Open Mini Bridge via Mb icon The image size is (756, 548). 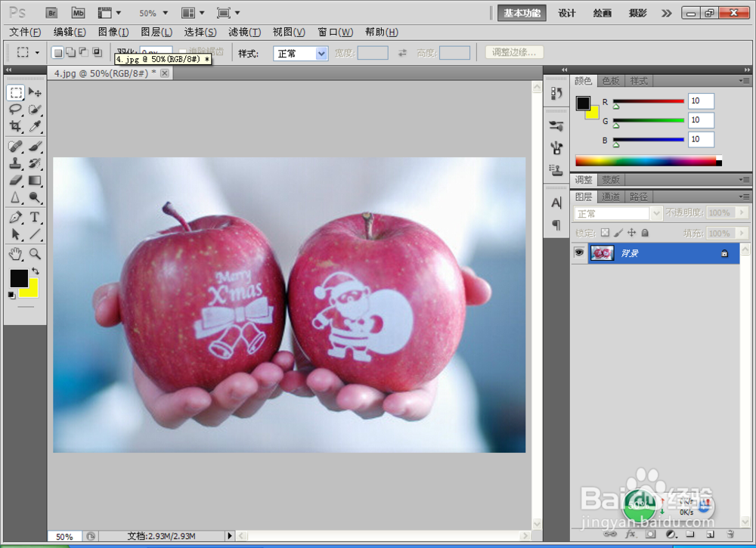click(x=78, y=13)
